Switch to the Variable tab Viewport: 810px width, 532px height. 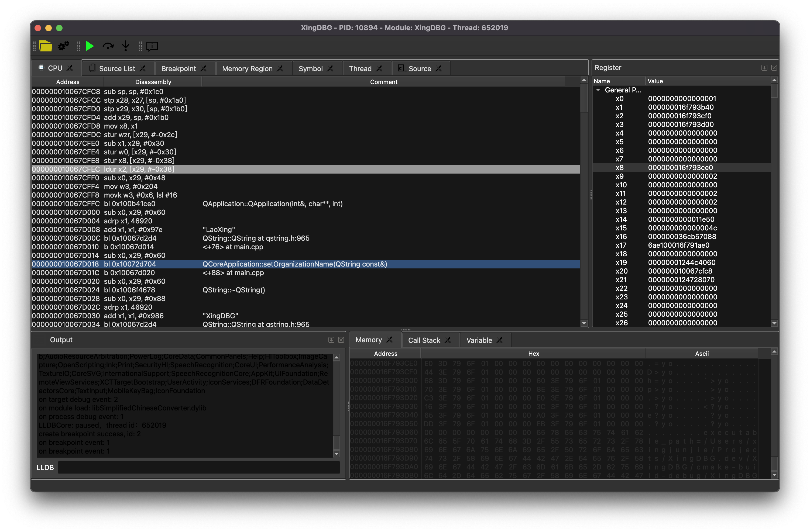(x=479, y=340)
